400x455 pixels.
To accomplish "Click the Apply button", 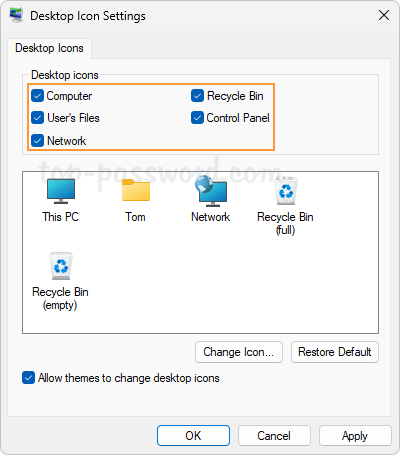I will [x=355, y=436].
